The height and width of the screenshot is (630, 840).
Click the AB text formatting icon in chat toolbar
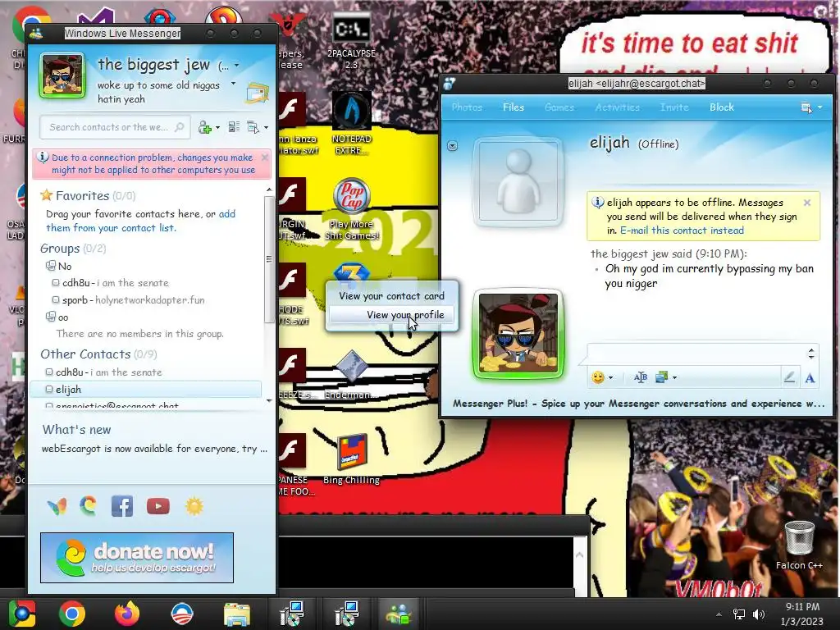coord(640,377)
